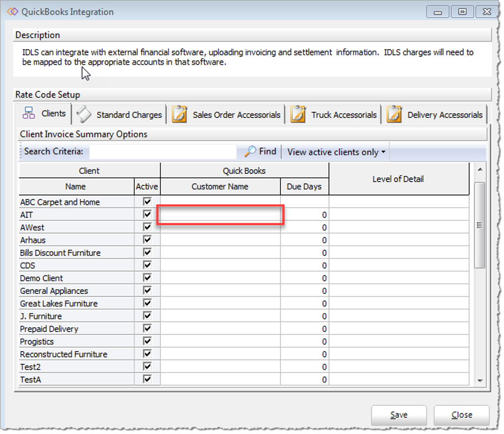Click the Level of Detail column header
Viewport: 504px width, 434px height.
click(399, 179)
